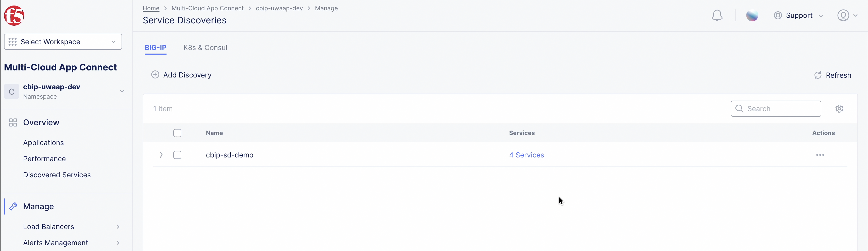Open the 4 Services link
The height and width of the screenshot is (251, 868).
coord(526,155)
